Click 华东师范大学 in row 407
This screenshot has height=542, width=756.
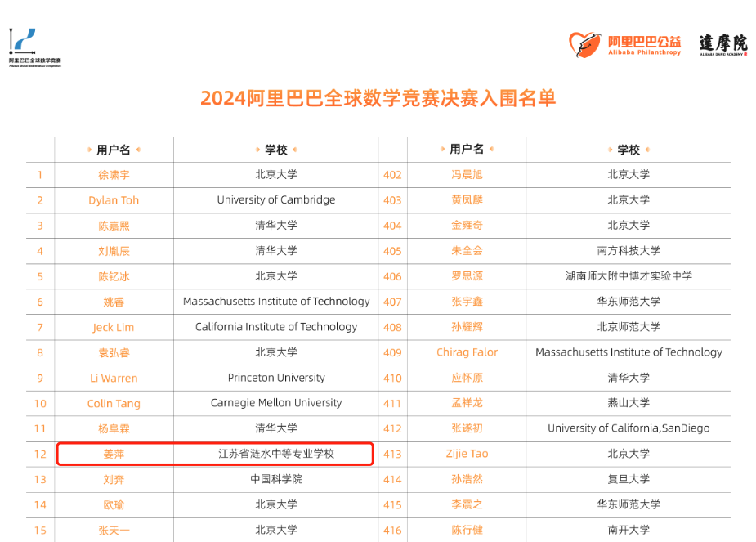point(629,302)
